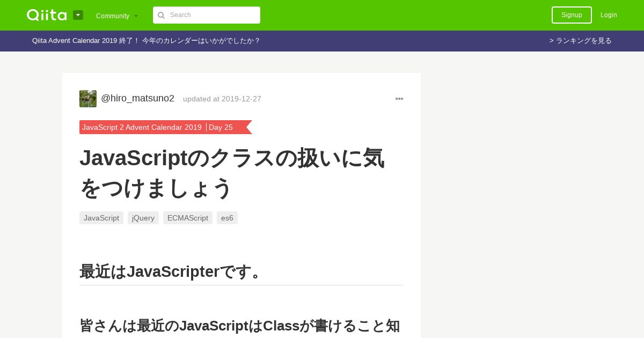
Task: Click the Search input field
Action: coord(207,15)
